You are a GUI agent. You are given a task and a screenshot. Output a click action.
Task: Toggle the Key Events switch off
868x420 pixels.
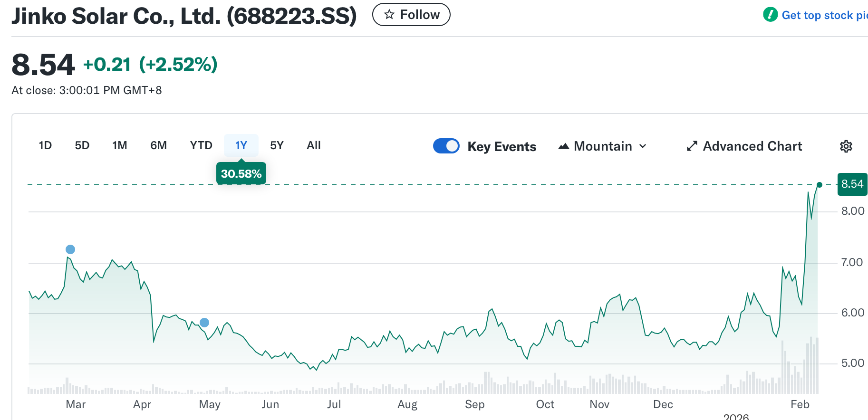(446, 146)
